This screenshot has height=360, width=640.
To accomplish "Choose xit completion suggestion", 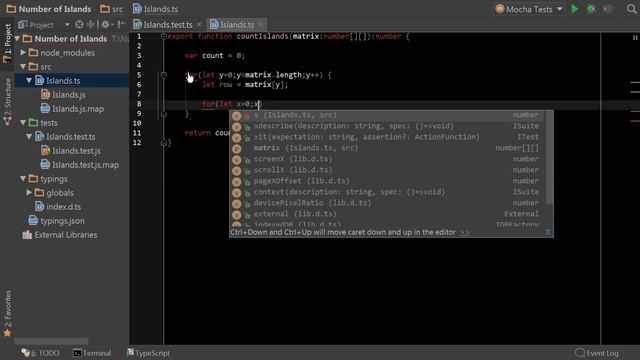I will click(388, 137).
